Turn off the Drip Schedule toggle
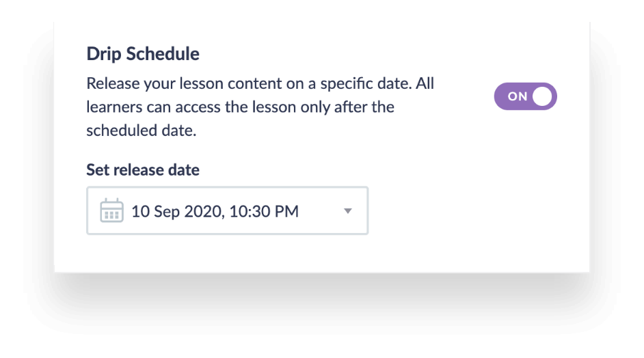 (525, 96)
